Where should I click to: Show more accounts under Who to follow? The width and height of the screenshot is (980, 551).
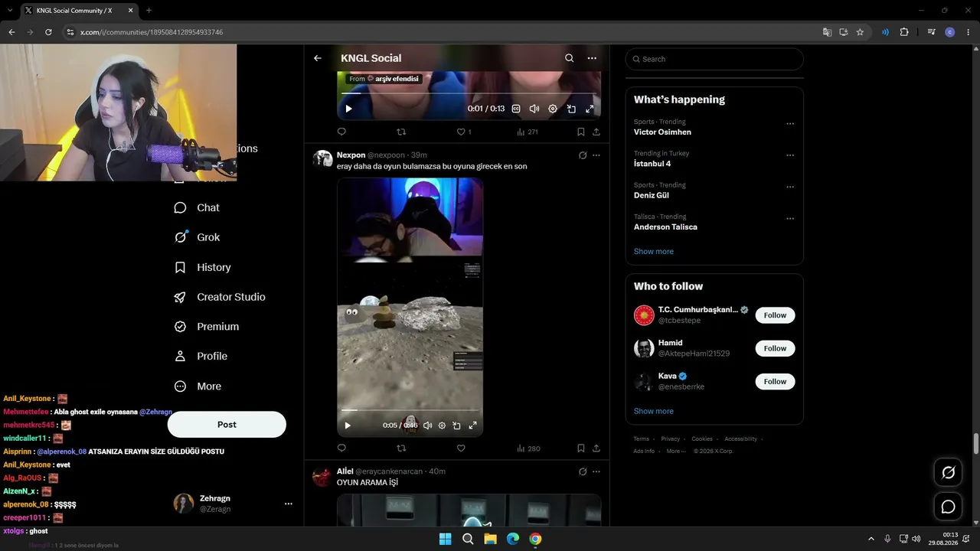click(x=654, y=411)
